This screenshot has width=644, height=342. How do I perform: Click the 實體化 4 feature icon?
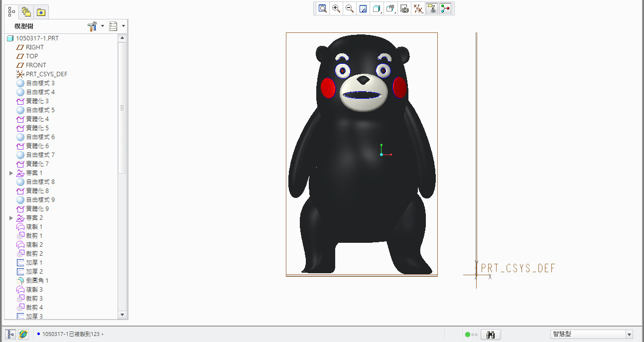pyautogui.click(x=20, y=119)
